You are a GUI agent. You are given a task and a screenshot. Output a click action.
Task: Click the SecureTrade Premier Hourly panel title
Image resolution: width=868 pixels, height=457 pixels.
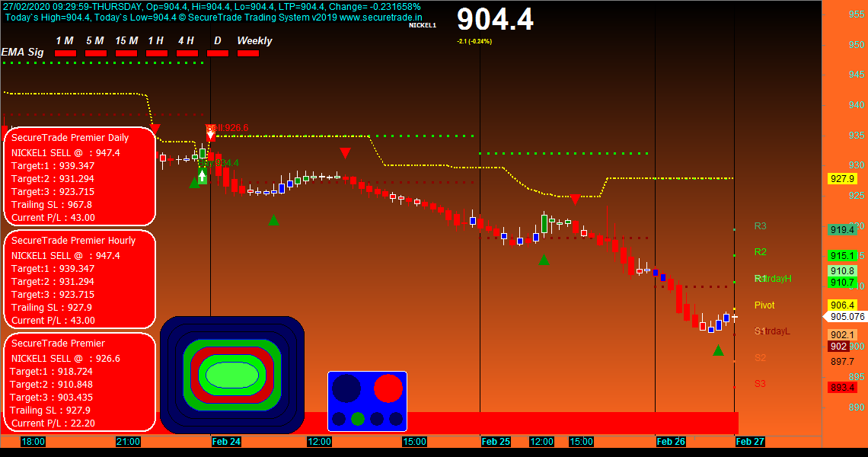click(74, 241)
